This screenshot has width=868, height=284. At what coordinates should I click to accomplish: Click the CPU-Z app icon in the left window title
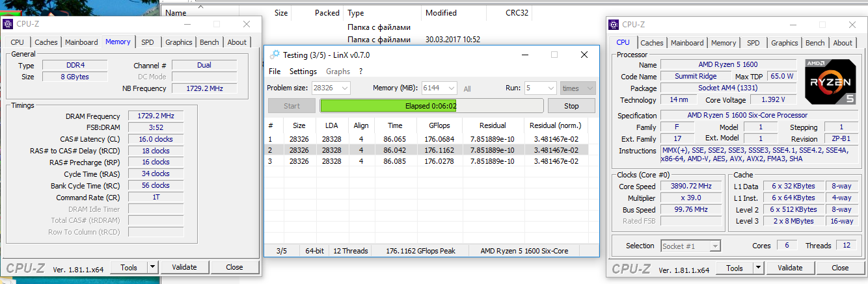tap(8, 24)
